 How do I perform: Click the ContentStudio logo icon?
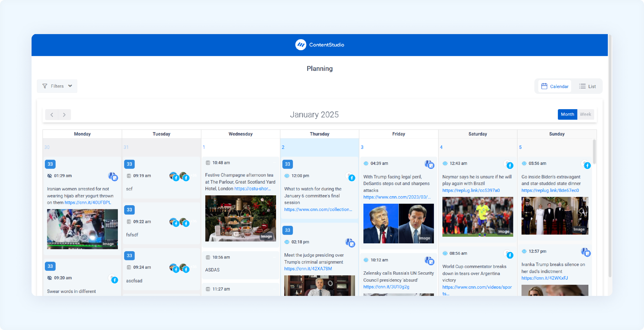point(301,45)
